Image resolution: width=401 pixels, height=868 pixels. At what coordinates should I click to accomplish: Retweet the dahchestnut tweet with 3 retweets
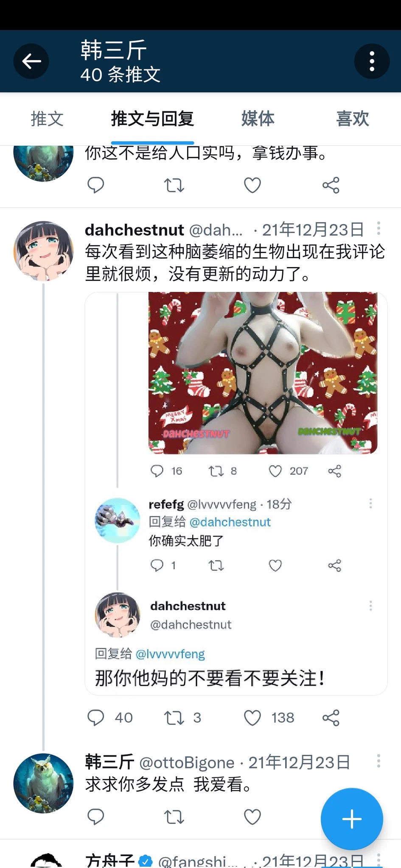tap(174, 718)
